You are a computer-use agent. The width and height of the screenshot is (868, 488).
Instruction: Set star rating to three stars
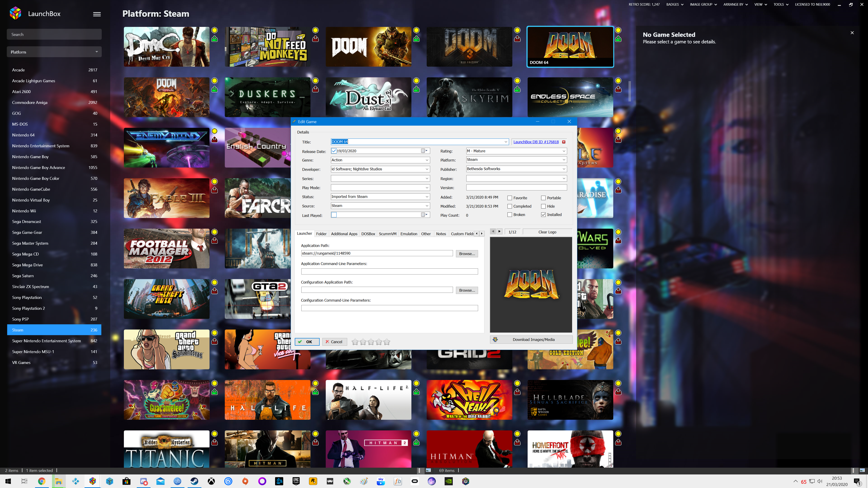point(371,342)
